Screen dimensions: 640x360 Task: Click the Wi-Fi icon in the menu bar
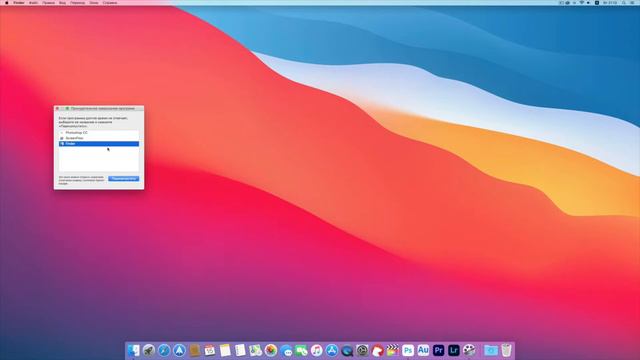pos(582,3)
